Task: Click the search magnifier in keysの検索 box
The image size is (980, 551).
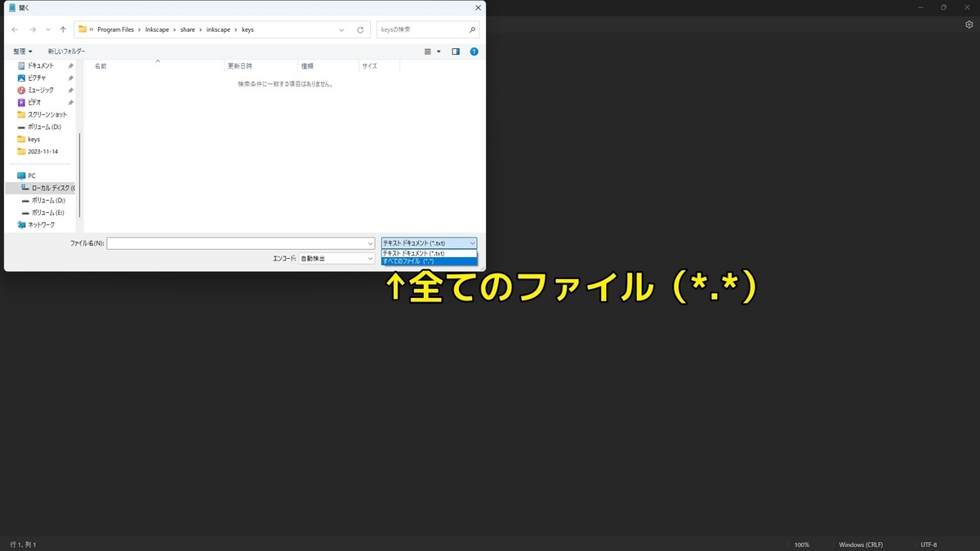Action: [x=472, y=29]
